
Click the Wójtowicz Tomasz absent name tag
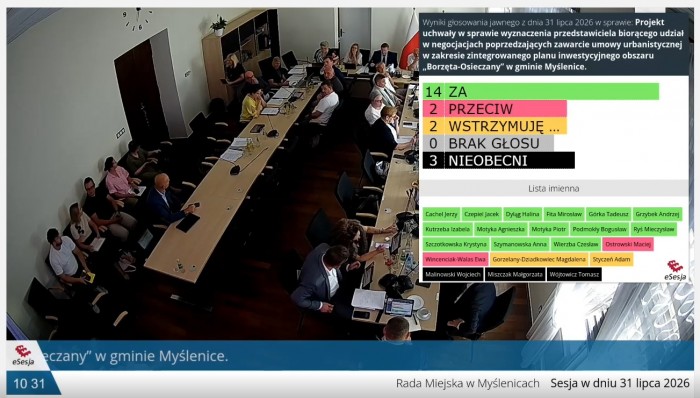(x=574, y=274)
